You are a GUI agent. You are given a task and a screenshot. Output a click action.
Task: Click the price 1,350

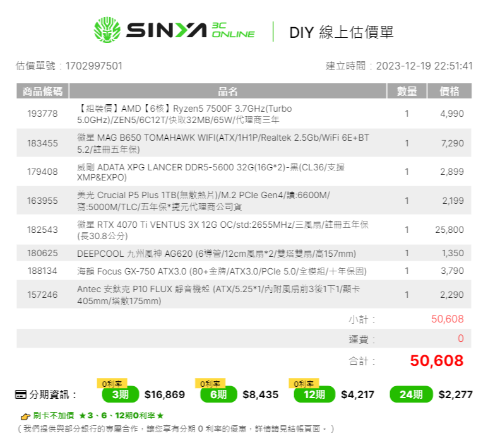453,253
